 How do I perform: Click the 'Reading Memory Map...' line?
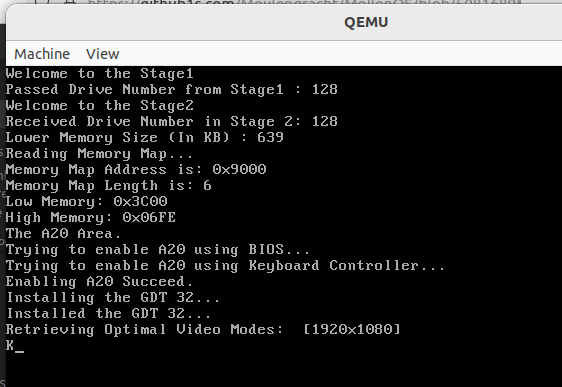coord(99,154)
